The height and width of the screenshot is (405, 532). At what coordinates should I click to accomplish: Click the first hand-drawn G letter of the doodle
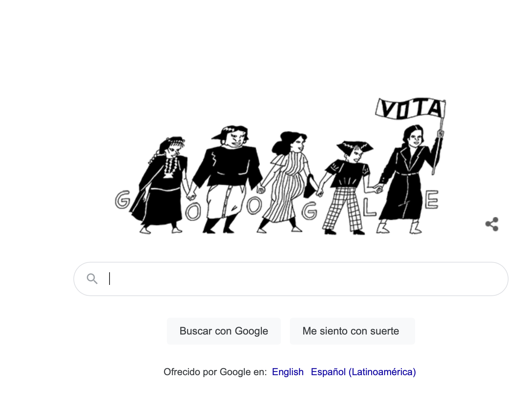(123, 200)
